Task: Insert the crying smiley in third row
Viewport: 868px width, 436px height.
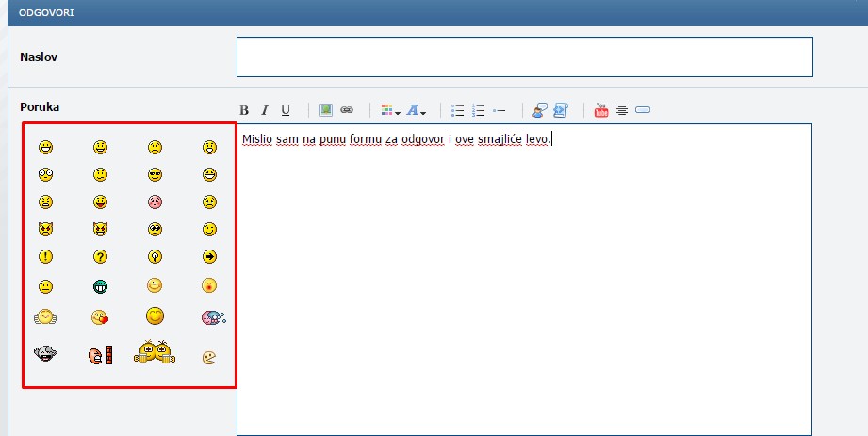Action: click(x=209, y=202)
